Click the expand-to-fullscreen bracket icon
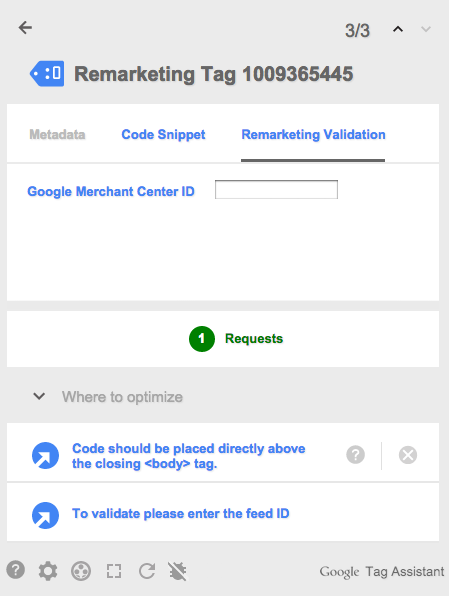Image resolution: width=449 pixels, height=596 pixels. click(x=114, y=571)
